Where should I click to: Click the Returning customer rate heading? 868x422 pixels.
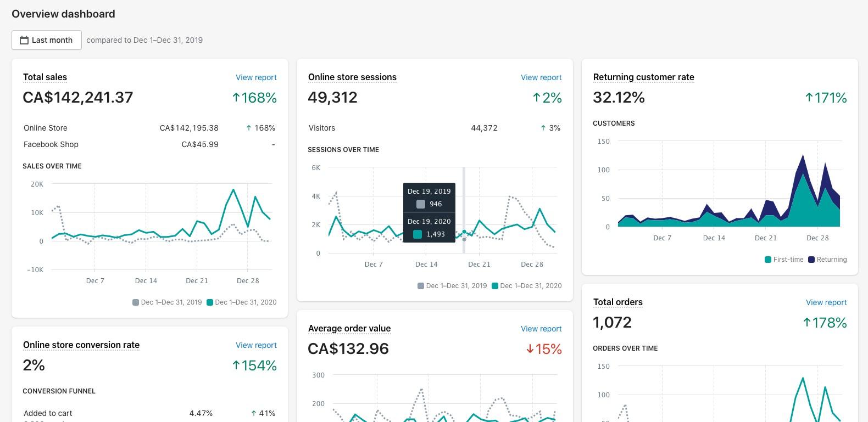tap(643, 77)
